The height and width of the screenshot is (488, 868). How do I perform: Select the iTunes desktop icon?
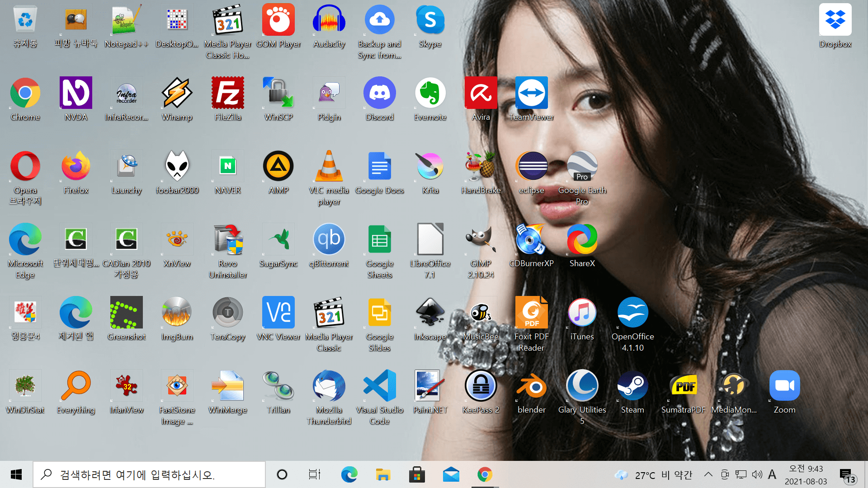tap(582, 319)
